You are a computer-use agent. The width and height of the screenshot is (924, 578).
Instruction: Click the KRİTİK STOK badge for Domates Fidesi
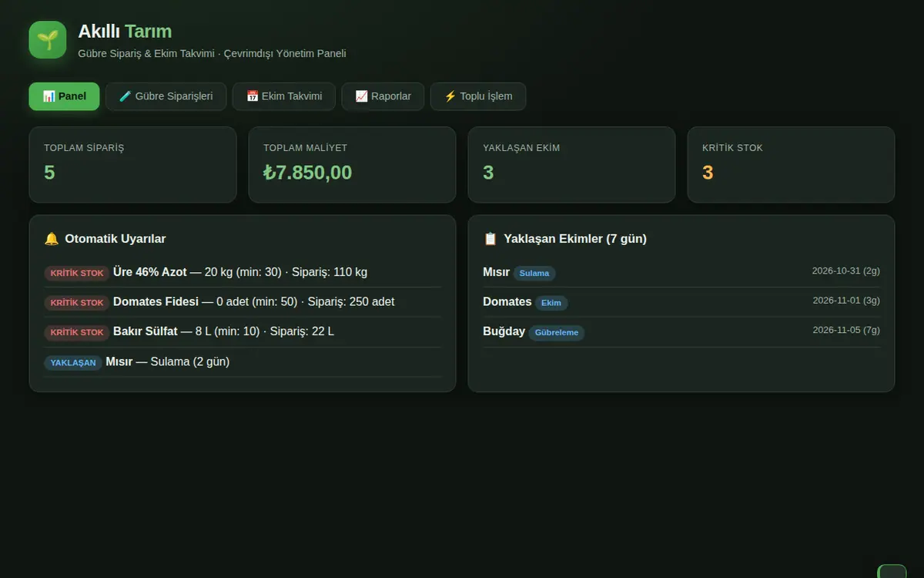tap(77, 302)
